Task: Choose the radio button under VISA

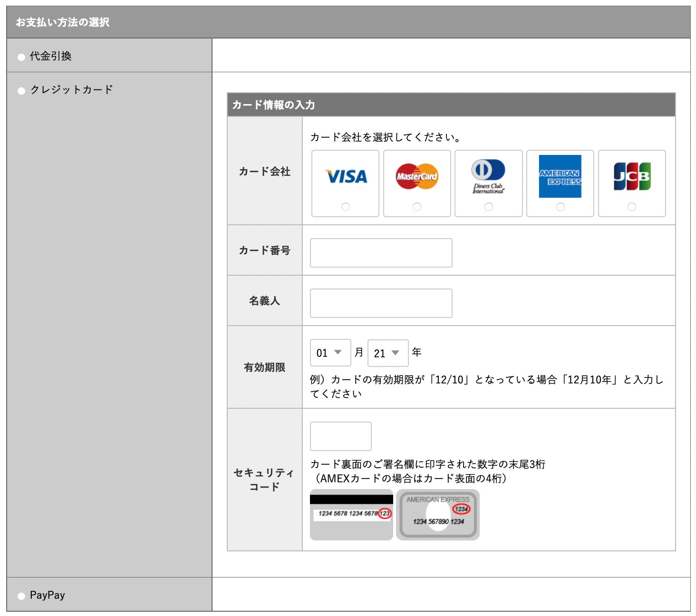Action: [x=346, y=207]
